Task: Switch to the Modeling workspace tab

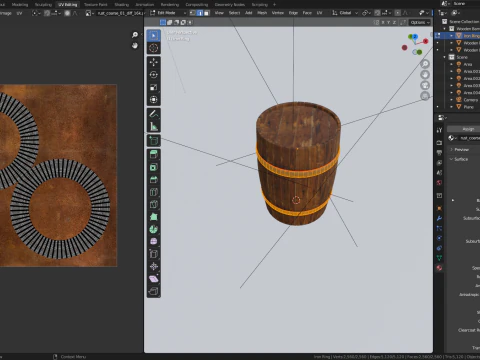Action: pos(20,5)
